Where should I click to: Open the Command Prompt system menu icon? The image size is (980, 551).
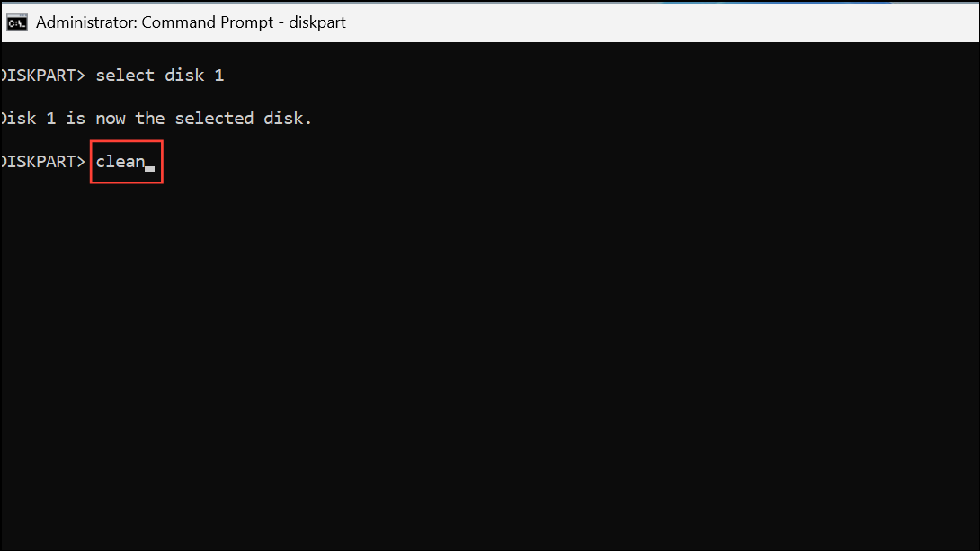coord(17,22)
